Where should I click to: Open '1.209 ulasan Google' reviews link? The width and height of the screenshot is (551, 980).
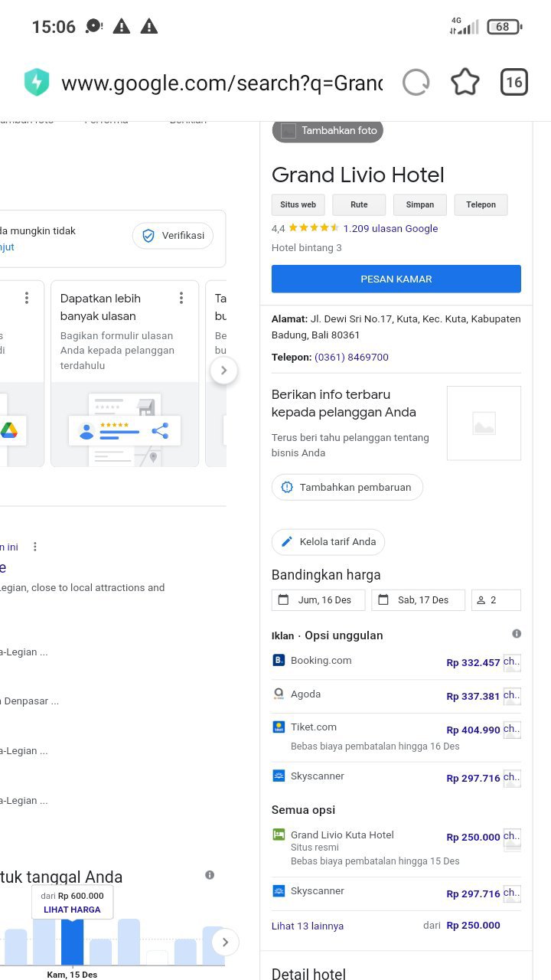(x=390, y=228)
